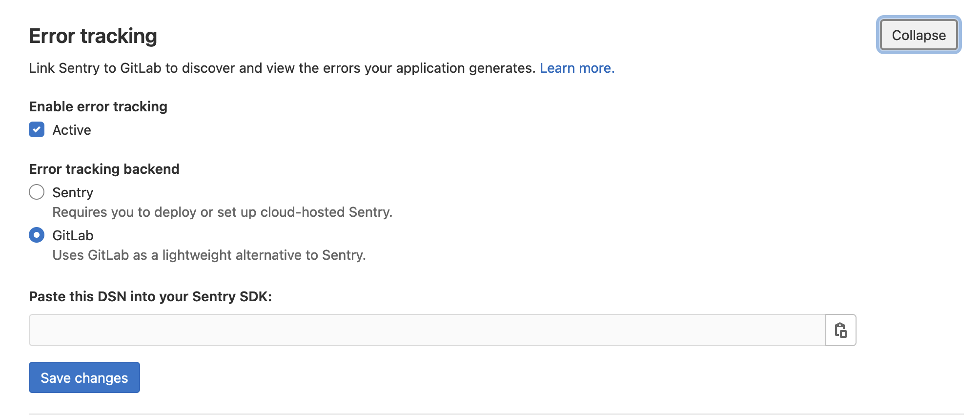
Task: Hit the copy-to-clipboard control for the Sentry SDK DSN
Action: tap(840, 330)
